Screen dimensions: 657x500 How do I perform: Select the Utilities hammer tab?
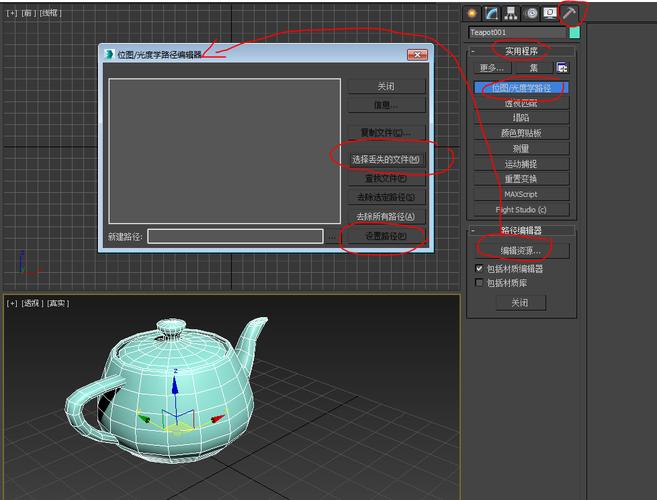[568, 13]
